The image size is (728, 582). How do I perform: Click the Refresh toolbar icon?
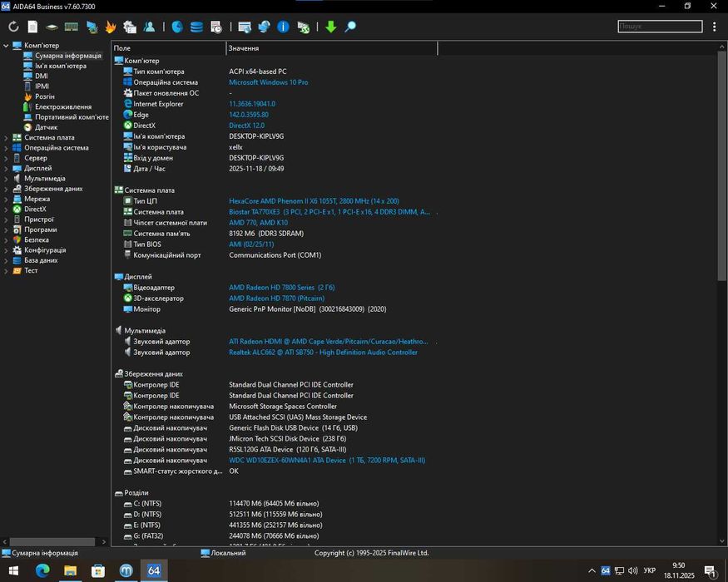tap(13, 27)
